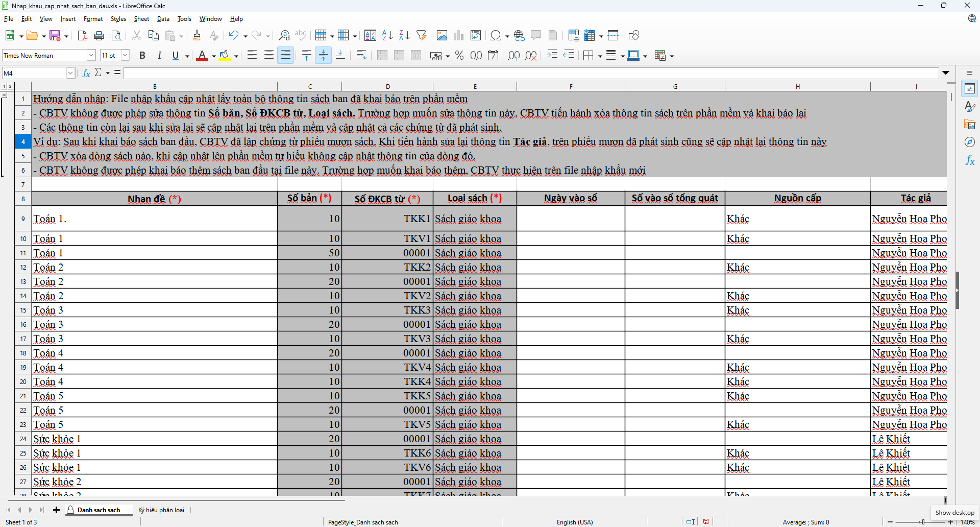Align text right

286,55
